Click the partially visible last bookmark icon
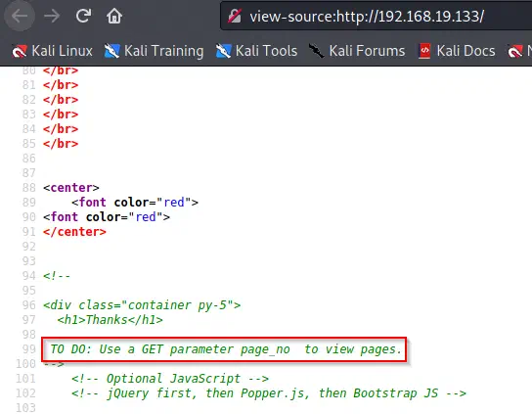Screen dimensions: 532x414 (515, 51)
